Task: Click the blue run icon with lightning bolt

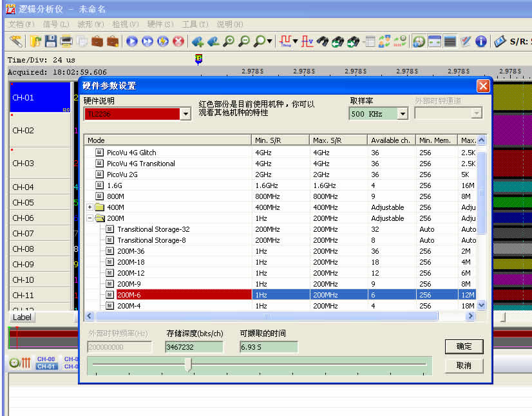Action: coord(163,41)
